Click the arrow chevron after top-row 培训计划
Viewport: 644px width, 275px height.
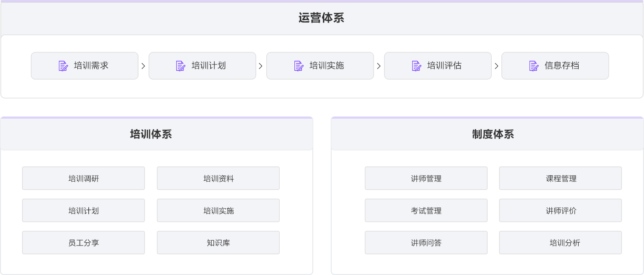[x=261, y=66]
